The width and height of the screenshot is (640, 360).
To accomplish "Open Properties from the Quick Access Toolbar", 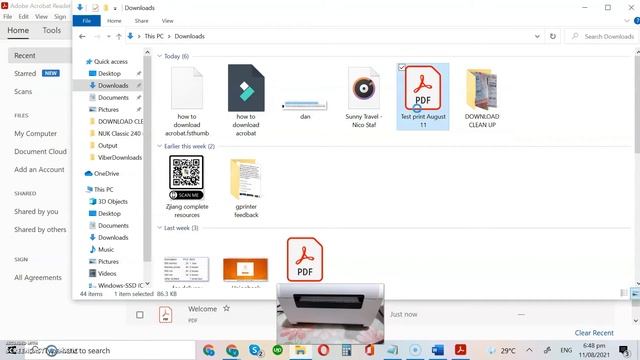I will (95, 8).
